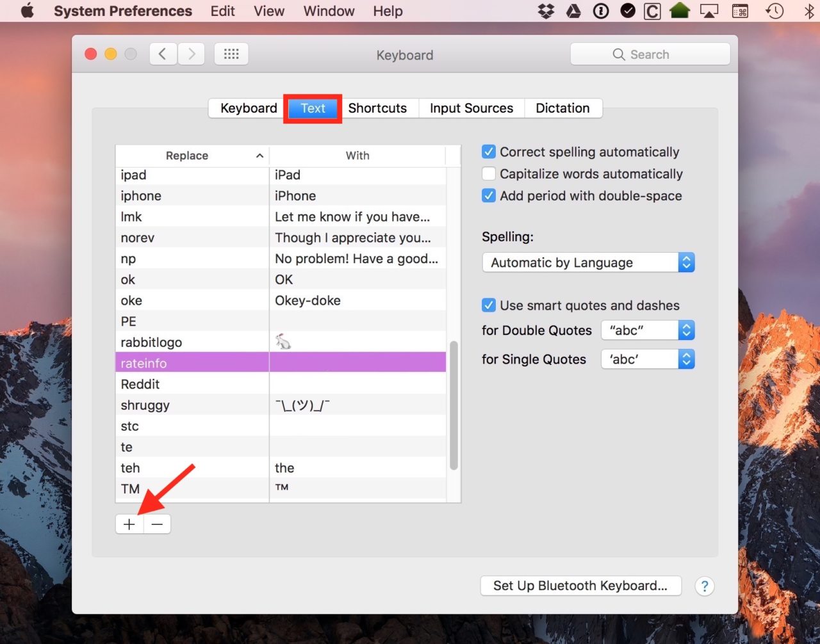Image resolution: width=820 pixels, height=644 pixels.
Task: Select the Text tab
Action: click(x=313, y=108)
